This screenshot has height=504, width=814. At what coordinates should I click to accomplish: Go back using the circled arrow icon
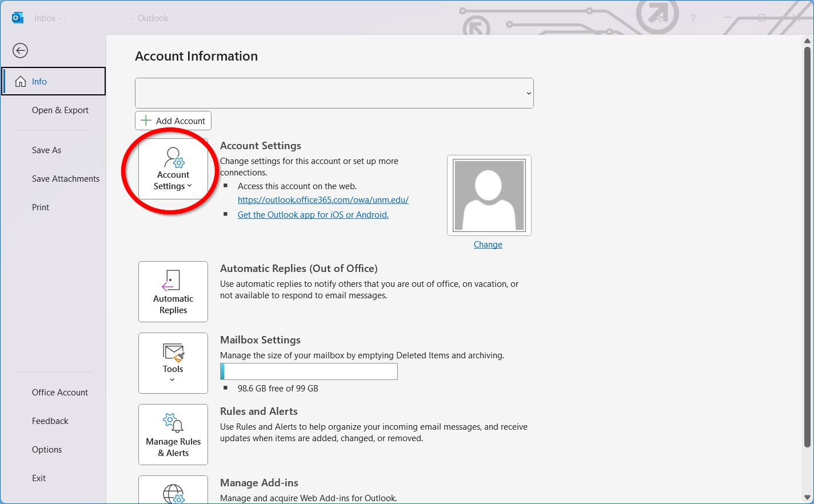pos(20,50)
